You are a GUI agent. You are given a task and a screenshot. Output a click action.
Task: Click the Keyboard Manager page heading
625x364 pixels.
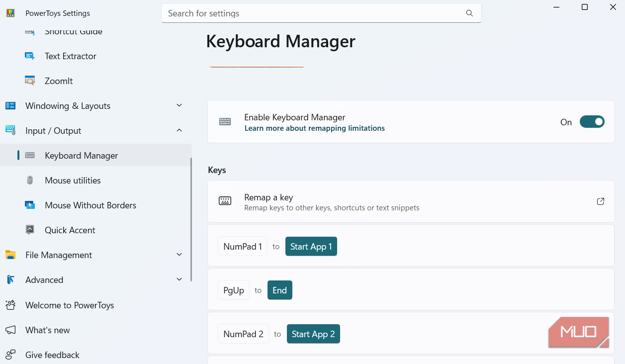(281, 41)
